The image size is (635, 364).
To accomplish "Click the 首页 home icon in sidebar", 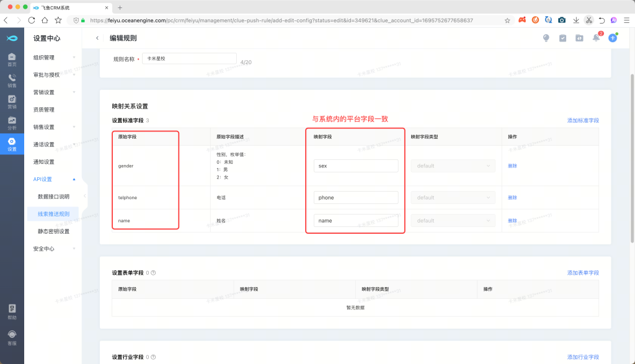I will tap(12, 60).
